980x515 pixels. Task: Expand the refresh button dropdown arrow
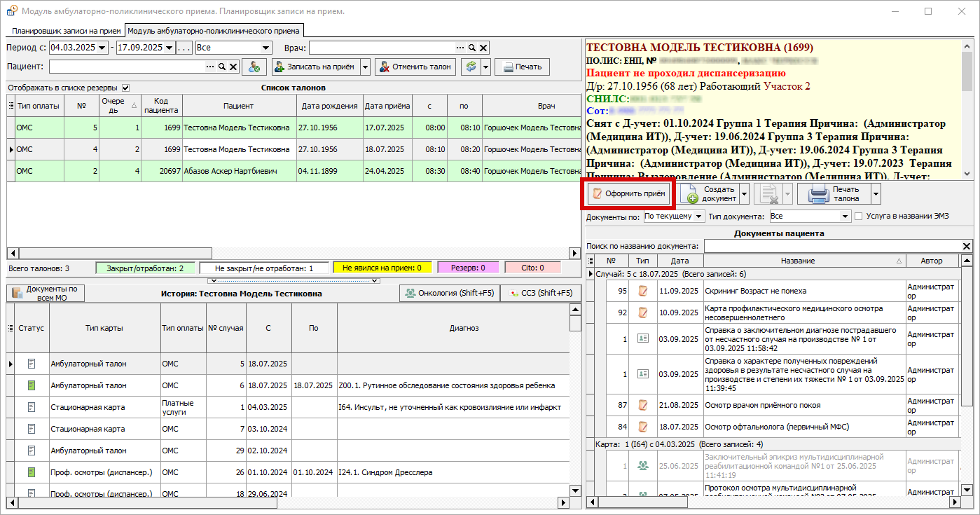[485, 67]
